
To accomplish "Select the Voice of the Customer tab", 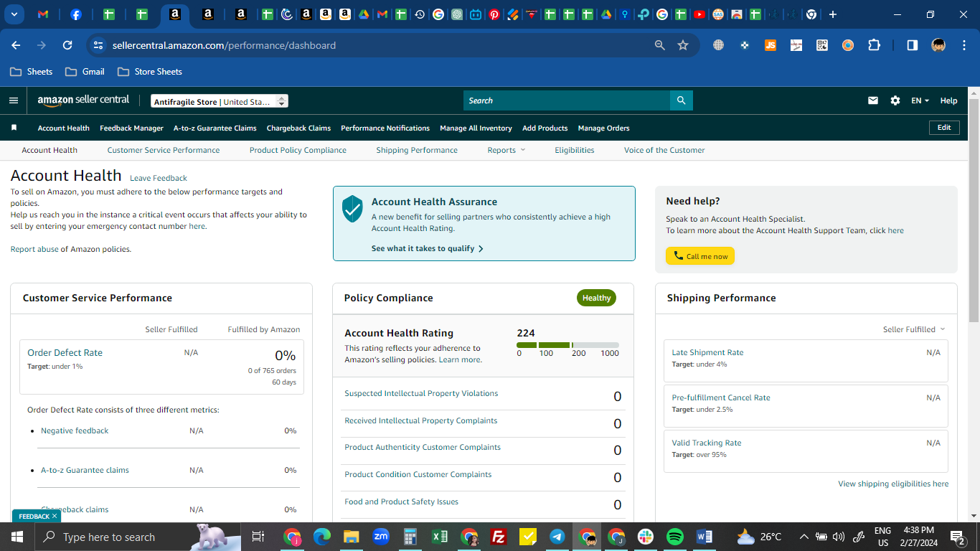I will coord(664,150).
